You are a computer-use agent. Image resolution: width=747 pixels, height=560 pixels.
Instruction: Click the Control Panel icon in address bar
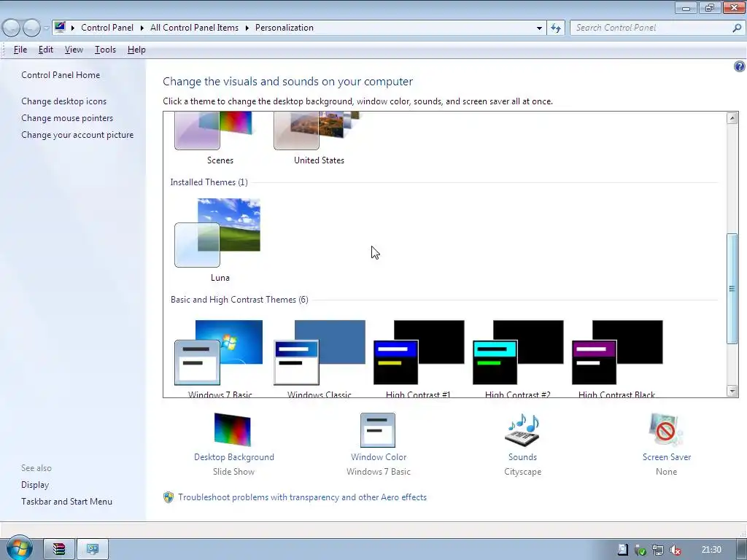[x=60, y=27]
